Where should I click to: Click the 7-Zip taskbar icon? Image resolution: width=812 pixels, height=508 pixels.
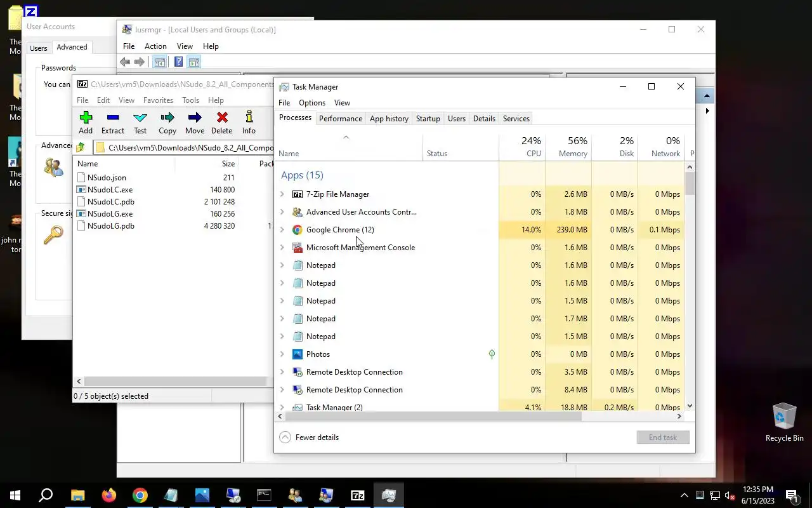(x=358, y=495)
